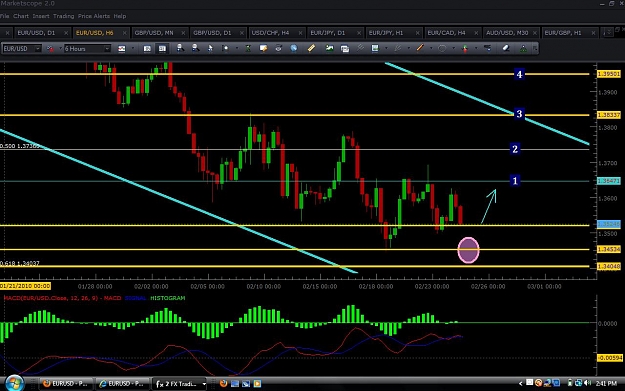Click the HISTOGRAM legend label

pos(167,298)
